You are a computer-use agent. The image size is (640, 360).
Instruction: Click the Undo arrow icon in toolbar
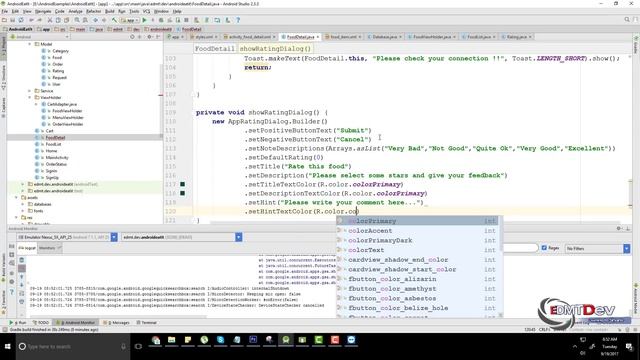point(31,20)
